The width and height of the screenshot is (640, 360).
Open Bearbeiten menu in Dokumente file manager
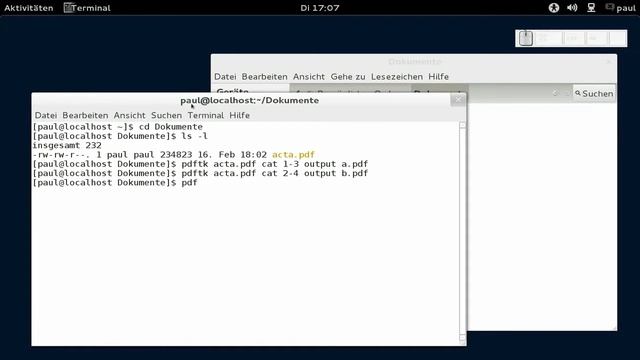click(x=264, y=77)
